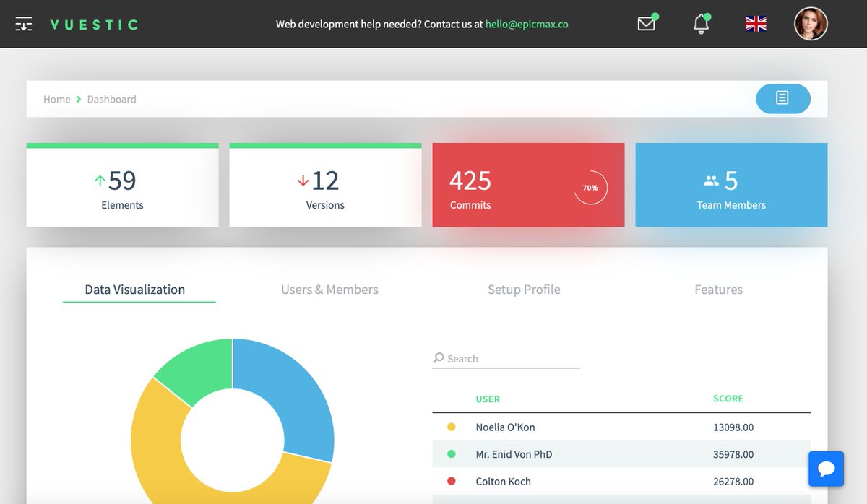Click the green up arrow beside 59
867x504 pixels.
pyautogui.click(x=100, y=181)
